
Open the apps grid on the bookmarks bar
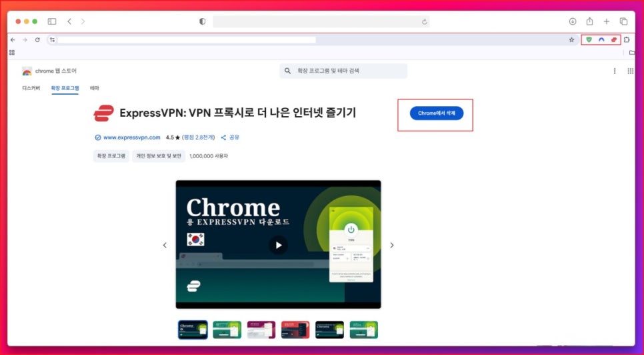12,53
